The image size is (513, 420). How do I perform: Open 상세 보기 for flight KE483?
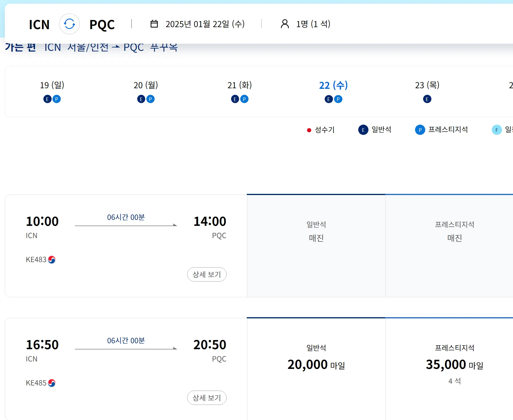[x=207, y=274]
